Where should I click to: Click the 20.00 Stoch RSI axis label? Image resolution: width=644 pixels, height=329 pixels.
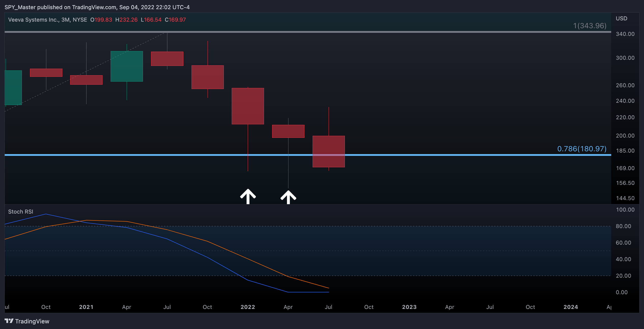pyautogui.click(x=623, y=276)
